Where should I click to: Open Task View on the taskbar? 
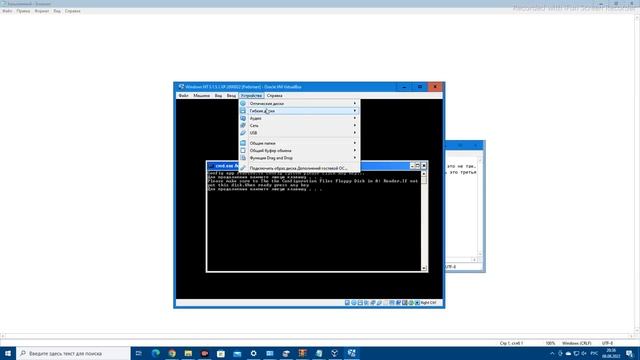(139, 353)
